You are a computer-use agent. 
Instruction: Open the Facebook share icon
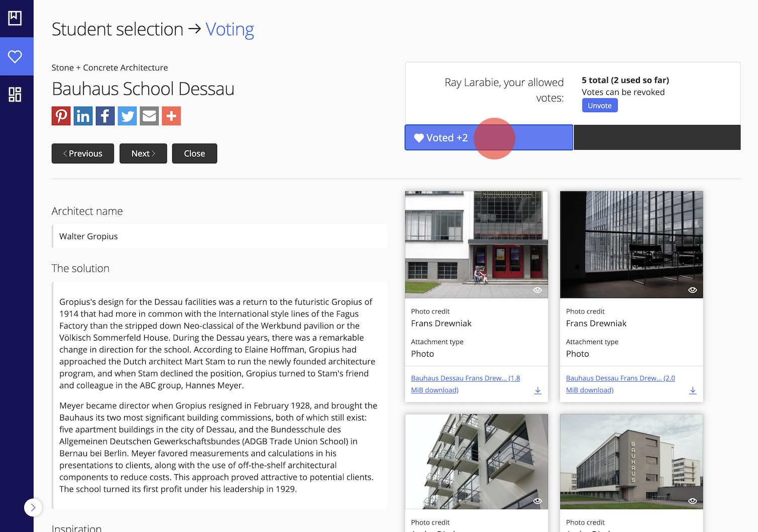(x=105, y=116)
